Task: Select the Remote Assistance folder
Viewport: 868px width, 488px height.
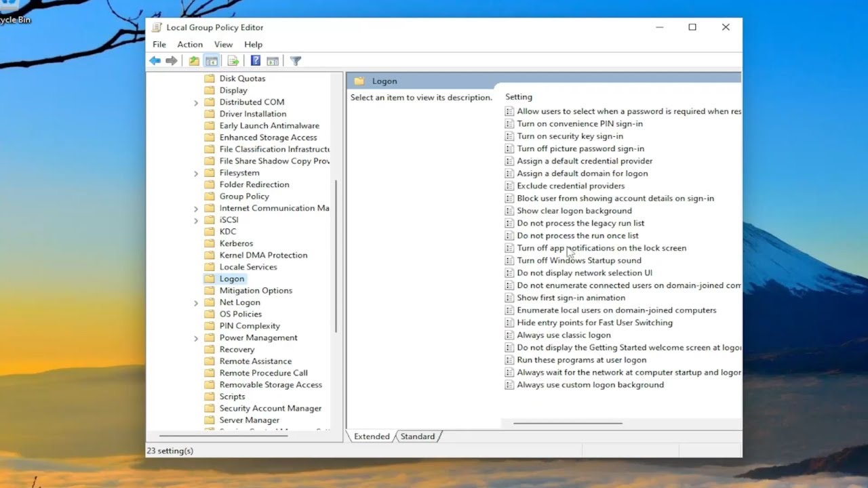Action: (256, 361)
